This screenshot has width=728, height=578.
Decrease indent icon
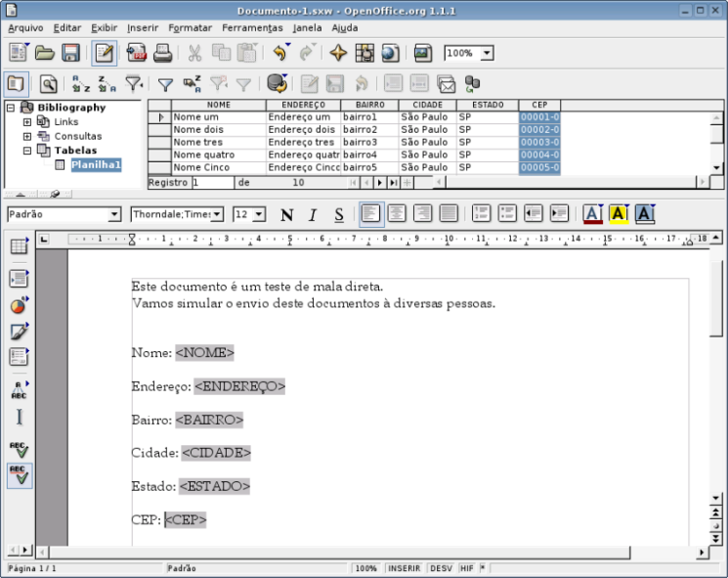tap(533, 214)
